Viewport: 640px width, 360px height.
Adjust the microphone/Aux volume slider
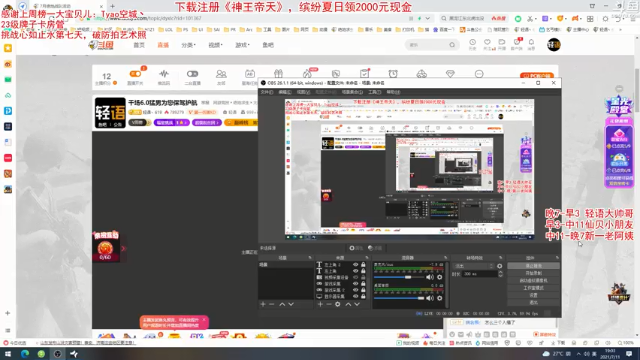click(399, 277)
